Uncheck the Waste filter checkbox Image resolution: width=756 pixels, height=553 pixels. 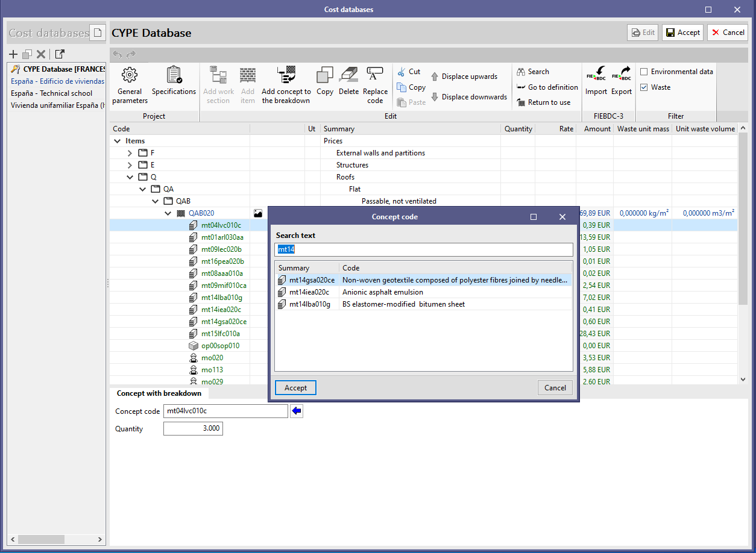[x=644, y=87]
